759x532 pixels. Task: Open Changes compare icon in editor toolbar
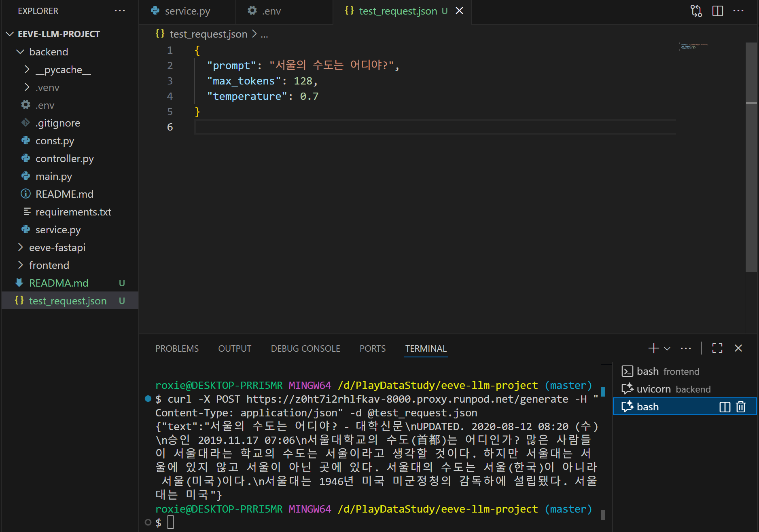point(696,11)
